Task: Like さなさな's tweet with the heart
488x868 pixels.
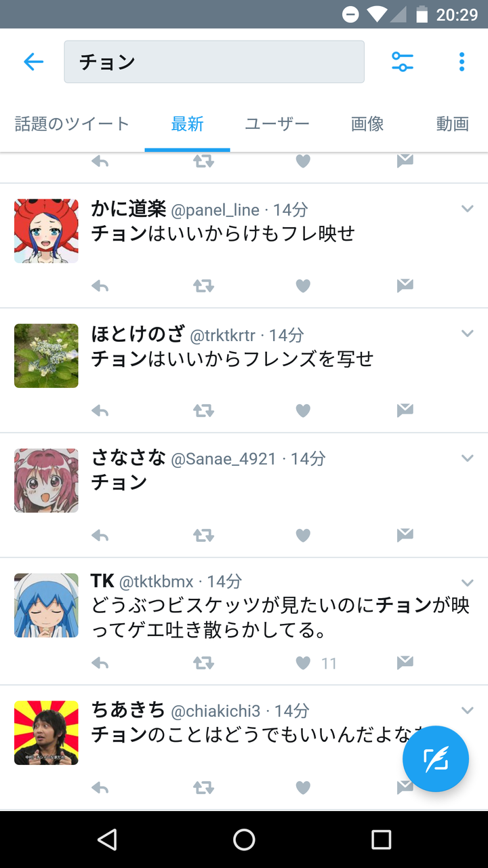Action: point(303,536)
